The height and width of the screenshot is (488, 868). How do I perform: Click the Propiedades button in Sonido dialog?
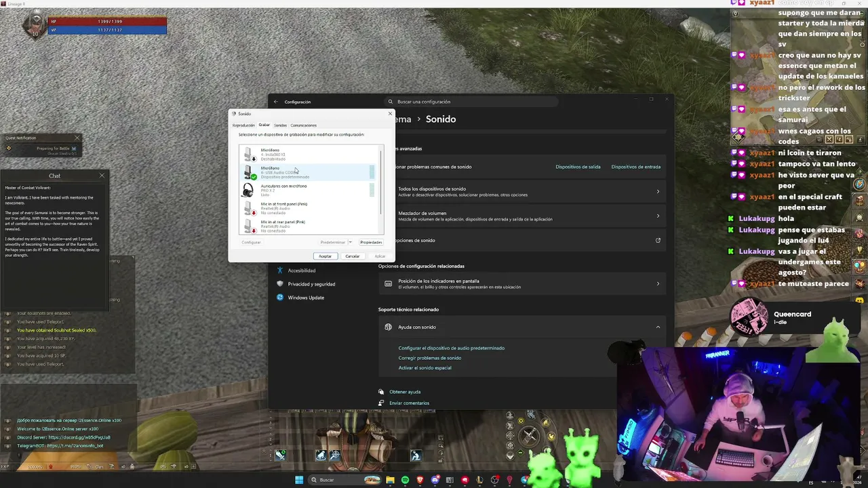(x=371, y=242)
